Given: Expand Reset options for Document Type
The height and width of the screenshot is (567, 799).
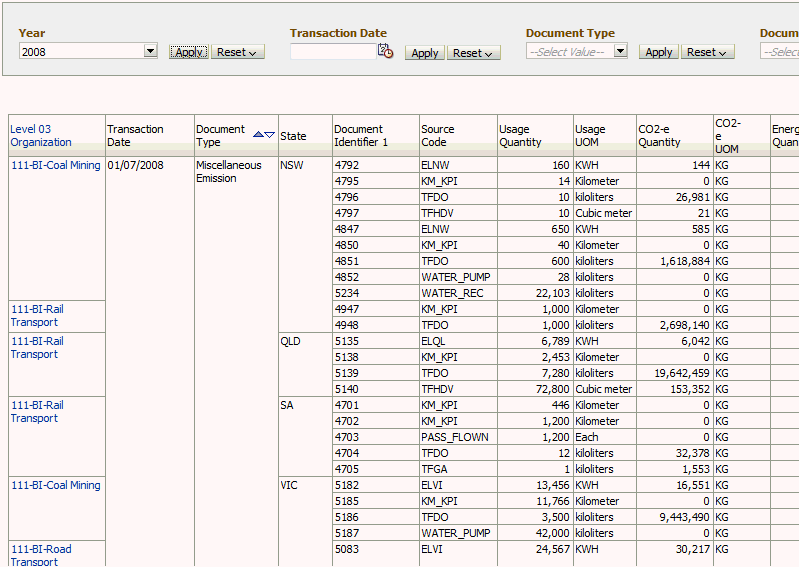Looking at the screenshot, I should pos(707,52).
